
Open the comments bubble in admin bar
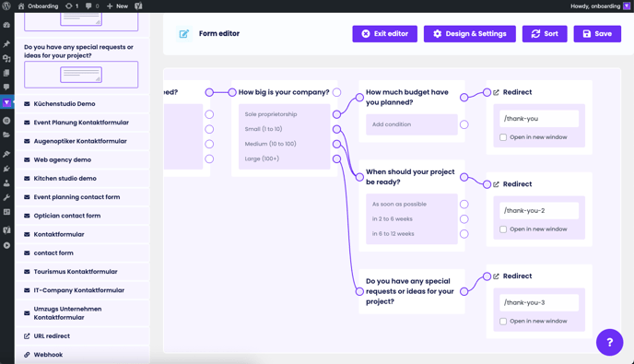click(x=92, y=6)
